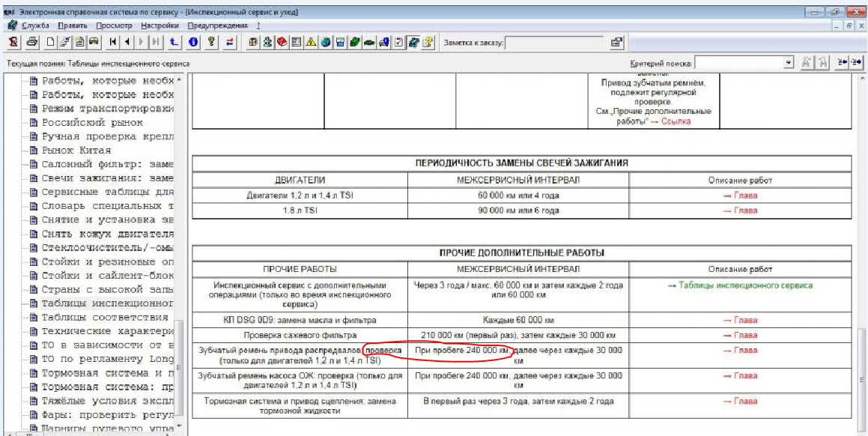
Task: Select tree item ТО по регламенту Long
Action: click(109, 358)
